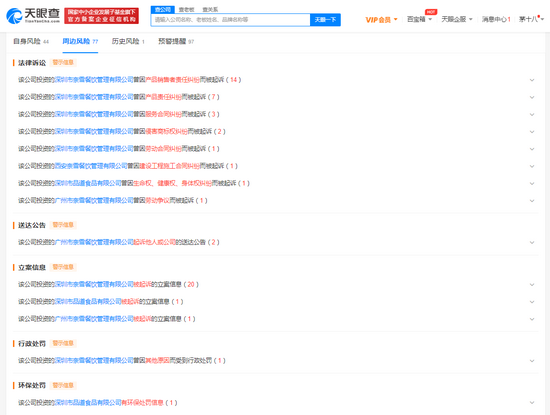Open the VIP会员 dropdown

(x=381, y=20)
